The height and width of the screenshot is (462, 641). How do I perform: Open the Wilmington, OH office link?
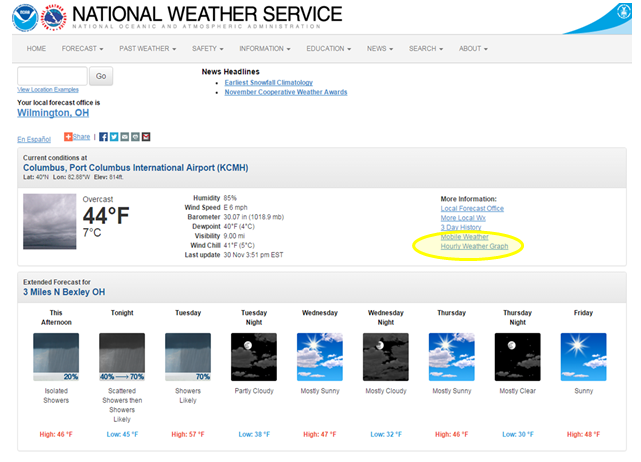pos(53,113)
